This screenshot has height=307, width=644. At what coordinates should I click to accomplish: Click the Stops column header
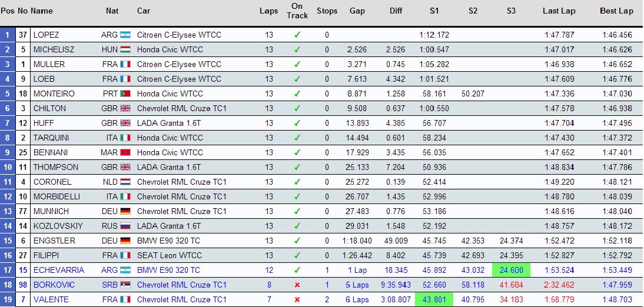[x=327, y=11]
